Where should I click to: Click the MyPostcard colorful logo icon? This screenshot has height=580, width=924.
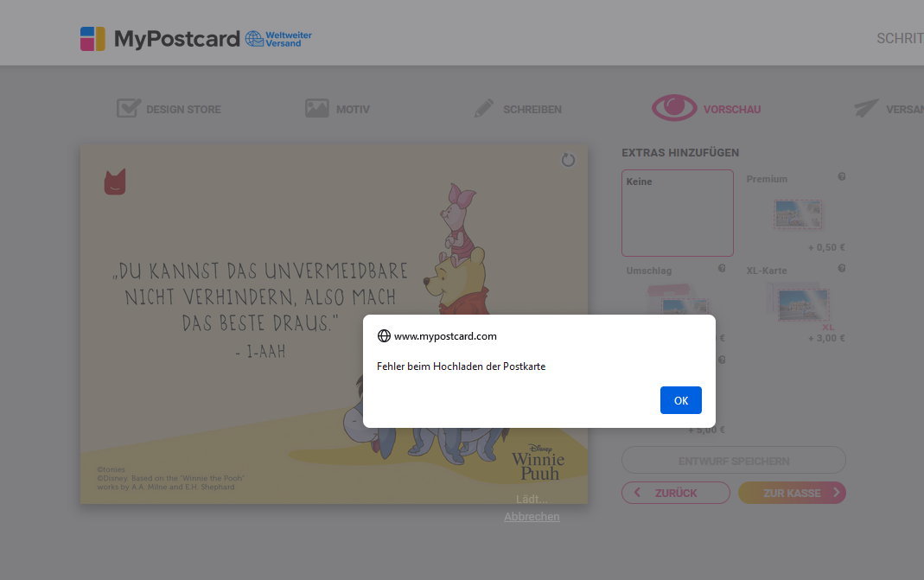coord(92,39)
